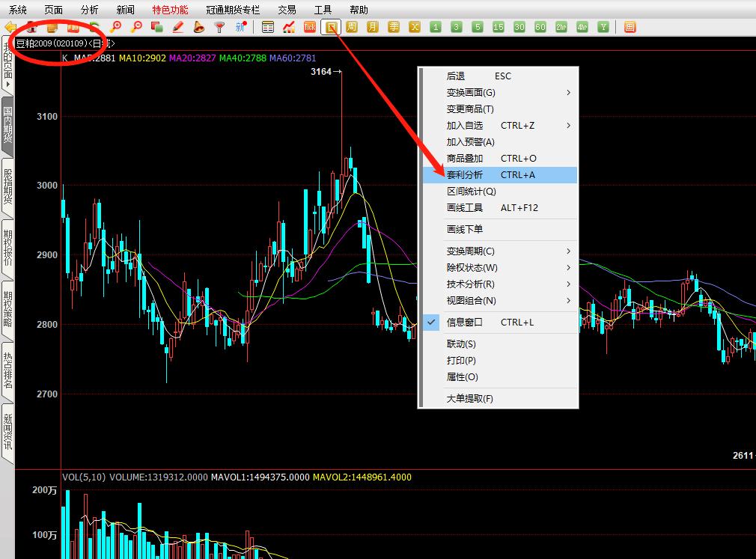Switch to 15-minute period chart
This screenshot has height=559, width=756.
[x=499, y=27]
